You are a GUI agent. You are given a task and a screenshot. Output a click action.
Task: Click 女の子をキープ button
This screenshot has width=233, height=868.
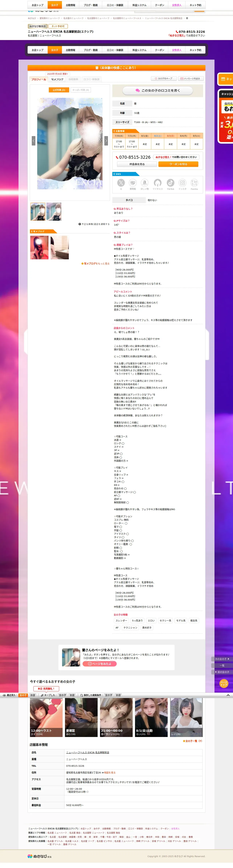pos(163,78)
